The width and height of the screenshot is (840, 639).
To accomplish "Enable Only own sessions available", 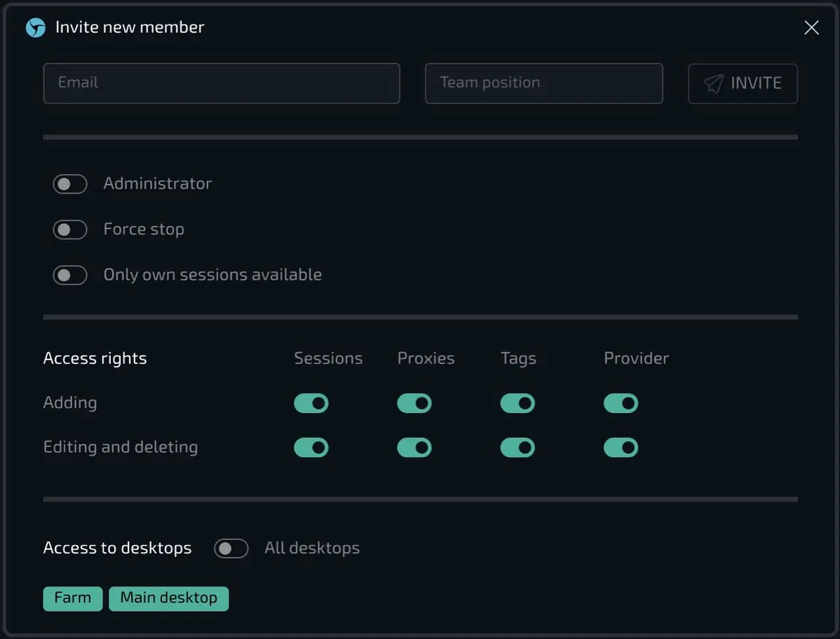I will point(70,275).
